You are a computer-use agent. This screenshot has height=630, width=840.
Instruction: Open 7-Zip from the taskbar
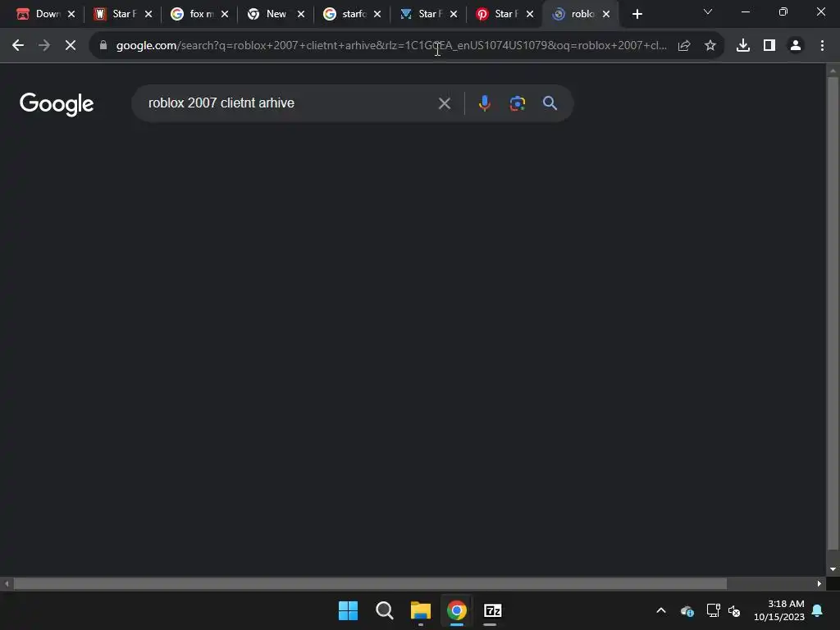point(492,610)
